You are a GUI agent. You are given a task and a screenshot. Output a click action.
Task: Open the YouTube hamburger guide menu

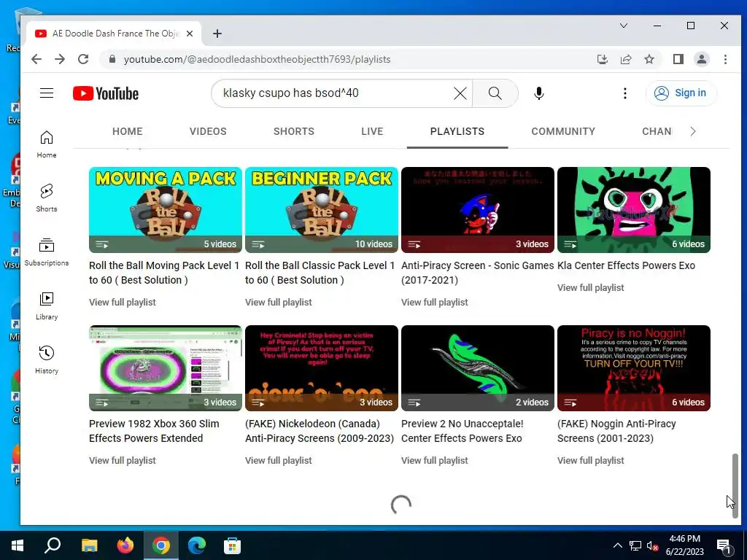(47, 93)
